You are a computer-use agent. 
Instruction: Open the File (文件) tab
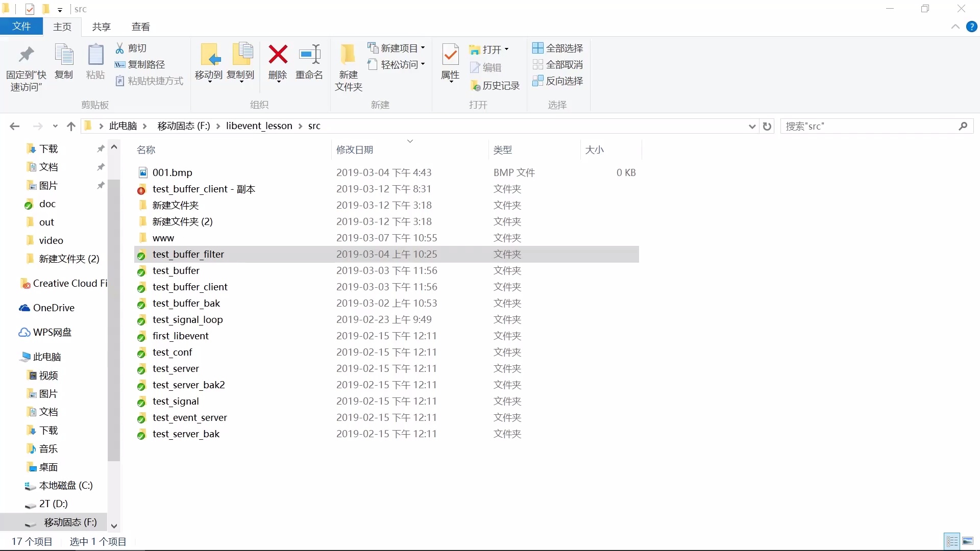[x=21, y=27]
